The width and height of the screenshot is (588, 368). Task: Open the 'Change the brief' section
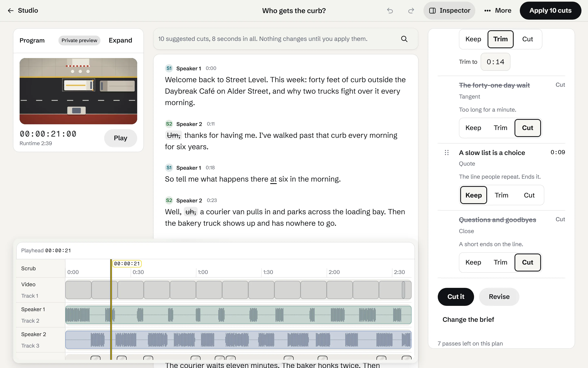pos(468,320)
